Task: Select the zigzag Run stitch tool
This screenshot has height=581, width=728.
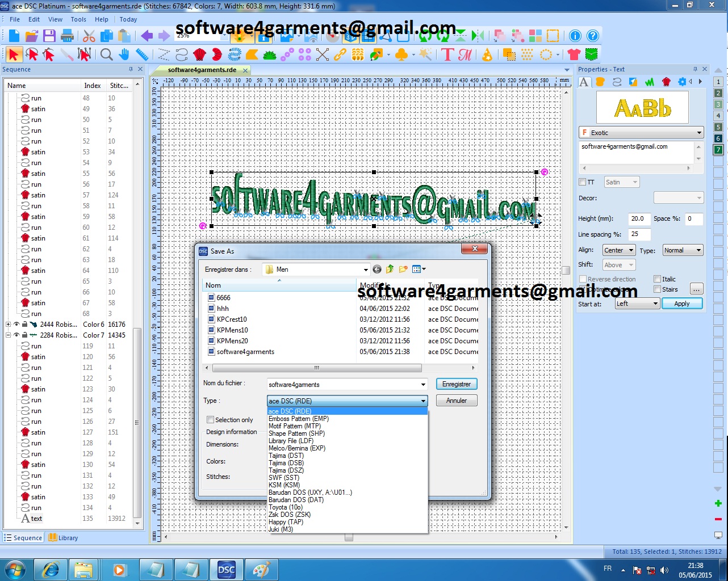Action: 164,54
